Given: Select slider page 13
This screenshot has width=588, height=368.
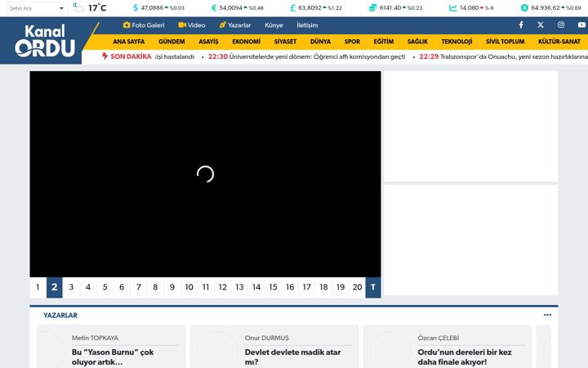Looking at the screenshot, I should [239, 287].
